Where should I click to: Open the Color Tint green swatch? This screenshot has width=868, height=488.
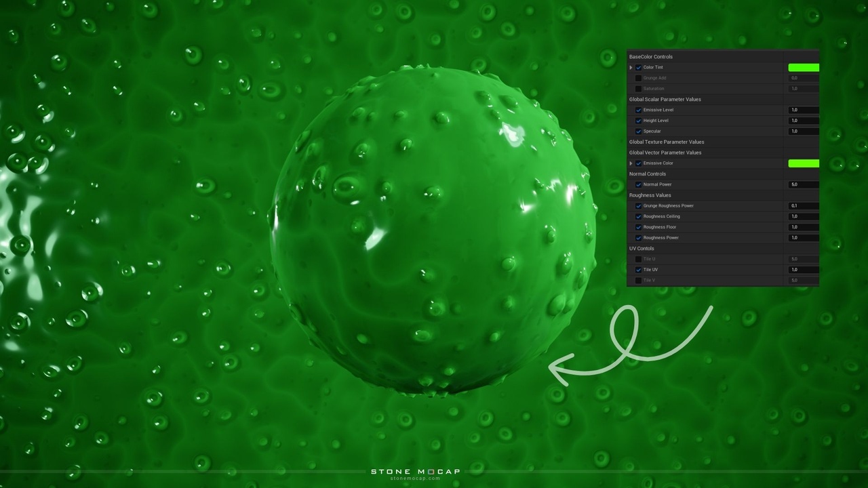pyautogui.click(x=804, y=68)
